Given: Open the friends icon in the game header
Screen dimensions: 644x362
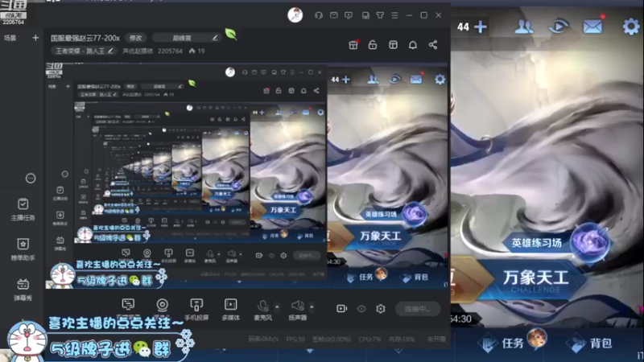Looking at the screenshot, I should tap(524, 27).
